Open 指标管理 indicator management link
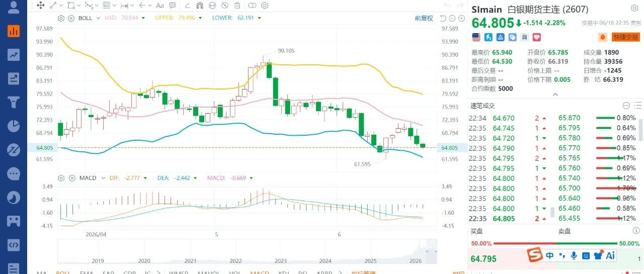The width and height of the screenshot is (644, 274). click(363, 272)
